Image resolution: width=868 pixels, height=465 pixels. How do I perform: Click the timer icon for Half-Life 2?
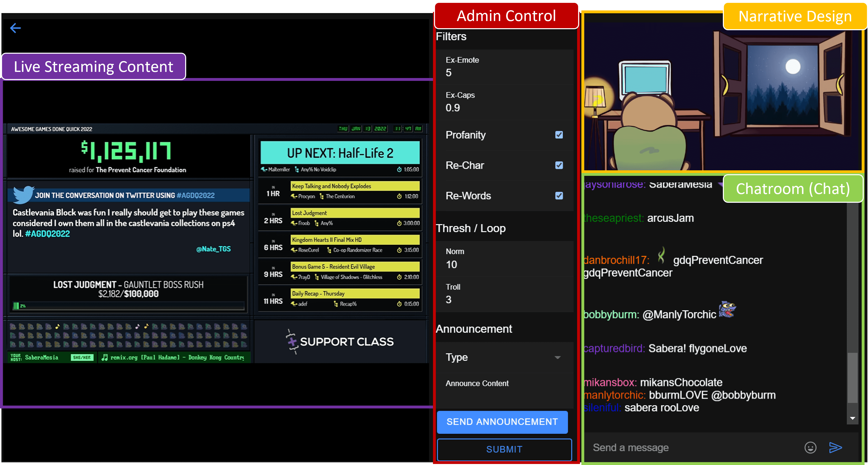(399, 170)
